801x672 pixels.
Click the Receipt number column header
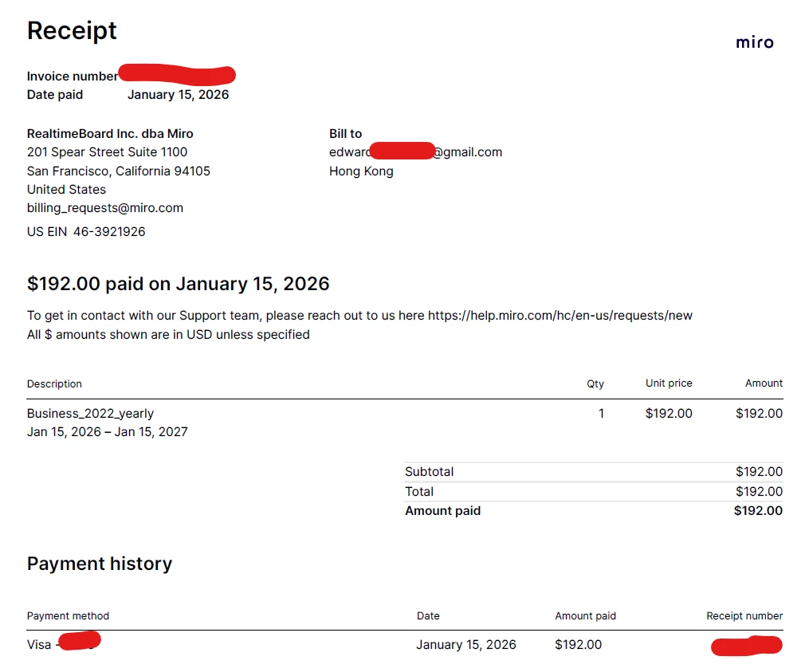pyautogui.click(x=744, y=615)
